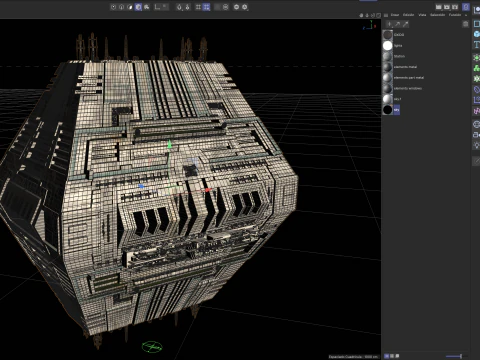Select the green null object below the station
Viewport: 480px width, 360px height.
tap(152, 347)
